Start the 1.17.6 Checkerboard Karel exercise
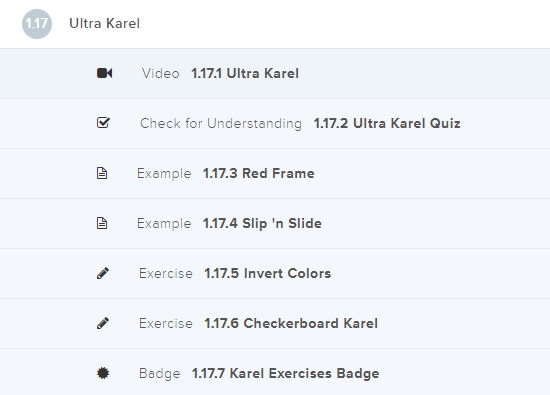550x395 pixels. (291, 323)
